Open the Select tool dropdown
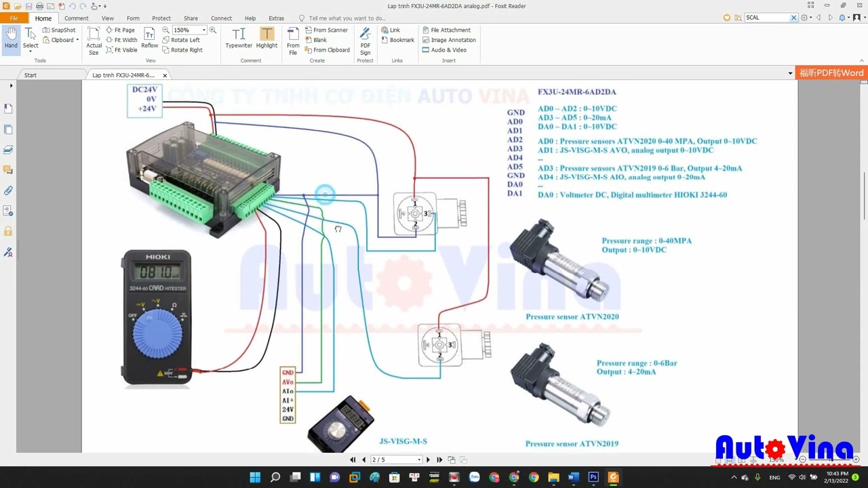Screen dimensions: 868x488 31,52
